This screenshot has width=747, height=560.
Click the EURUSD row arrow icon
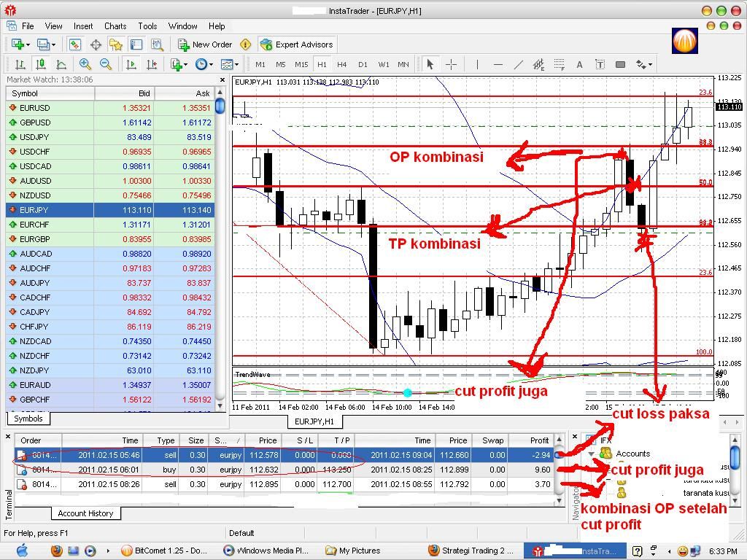point(13,108)
